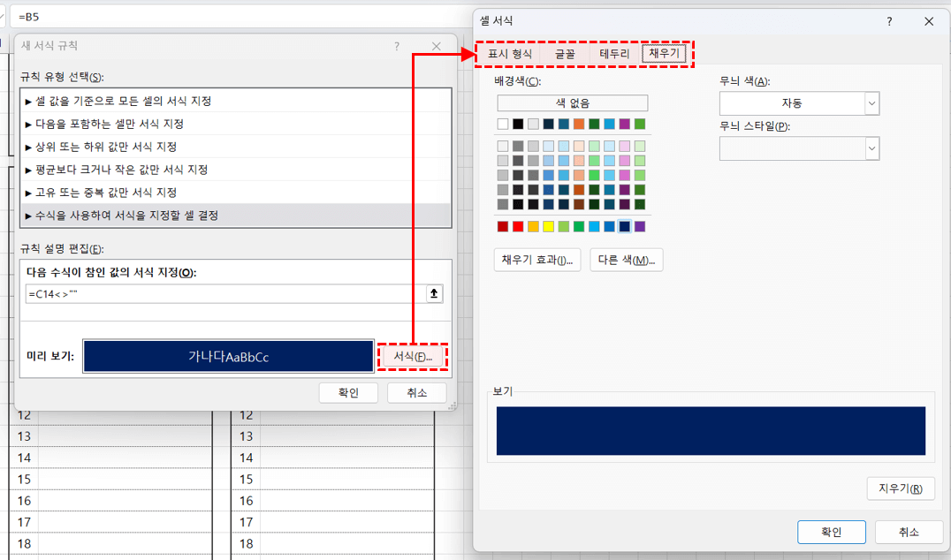Close the 셀 서식 dialog with X

click(927, 21)
